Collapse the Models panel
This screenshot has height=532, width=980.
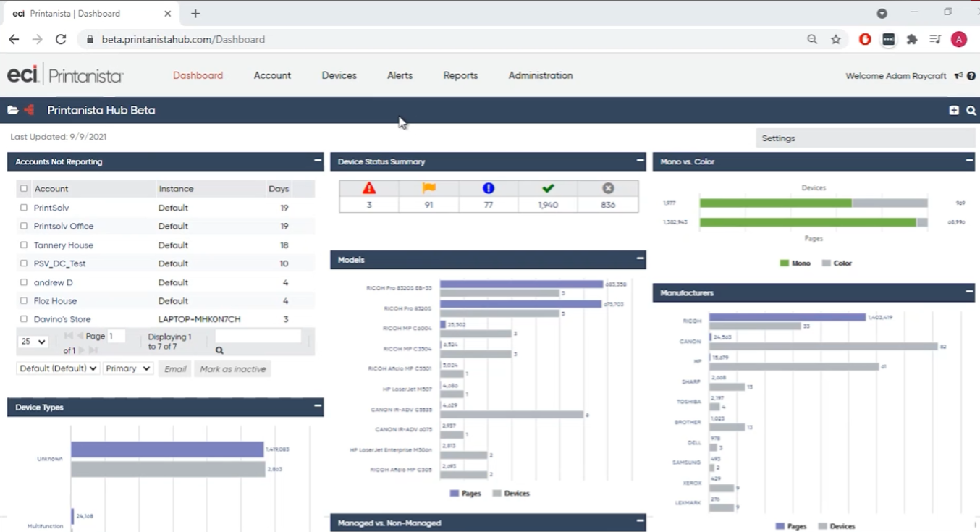(x=640, y=258)
